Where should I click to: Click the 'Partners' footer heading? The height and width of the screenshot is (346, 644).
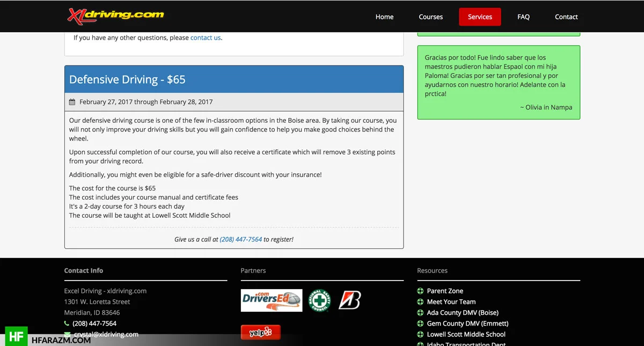(253, 270)
